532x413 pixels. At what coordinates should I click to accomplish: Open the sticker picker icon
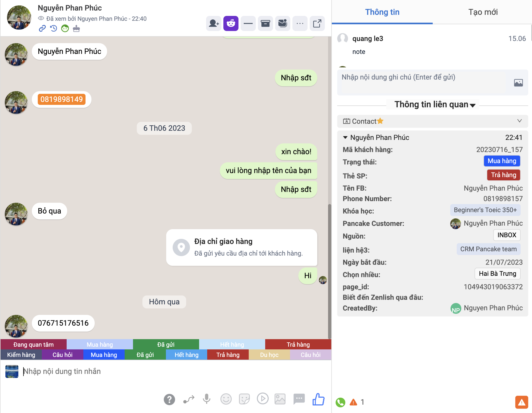tap(244, 399)
